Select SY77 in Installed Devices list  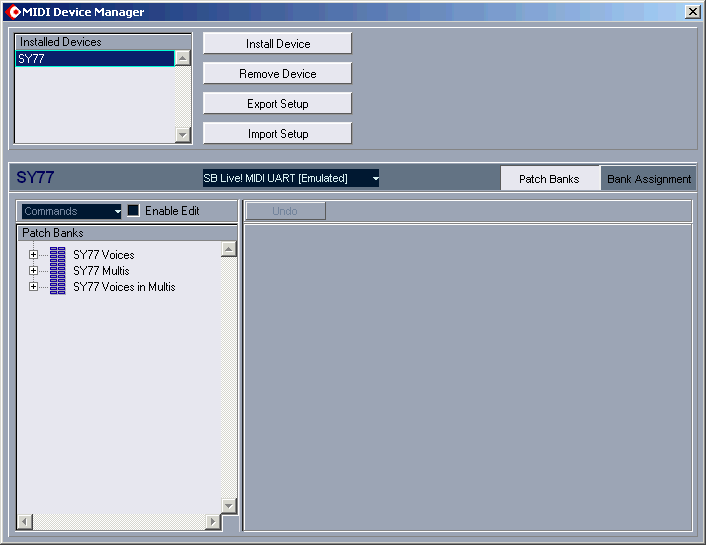[95, 59]
